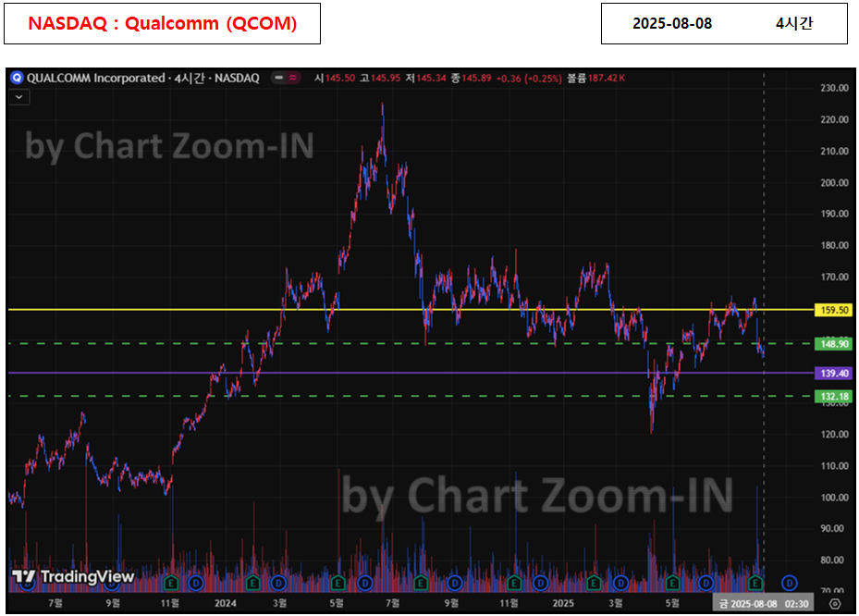The height and width of the screenshot is (616, 859).
Task: Select the green 132.18 price label
Action: pyautogui.click(x=834, y=396)
